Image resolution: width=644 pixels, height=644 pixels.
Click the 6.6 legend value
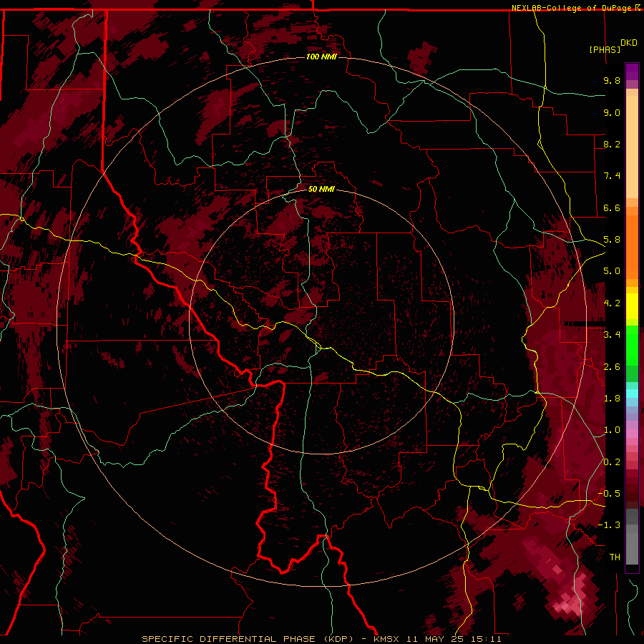pyautogui.click(x=612, y=208)
